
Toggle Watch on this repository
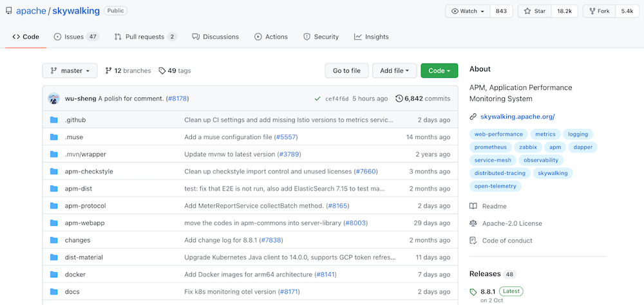(468, 11)
